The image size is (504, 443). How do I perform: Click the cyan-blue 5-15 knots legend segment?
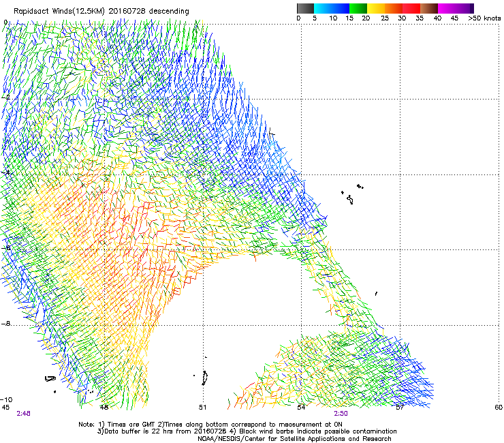[332, 8]
